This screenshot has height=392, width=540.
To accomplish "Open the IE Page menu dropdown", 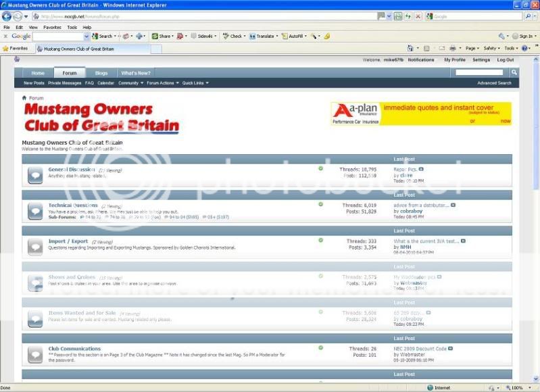I will pyautogui.click(x=472, y=48).
